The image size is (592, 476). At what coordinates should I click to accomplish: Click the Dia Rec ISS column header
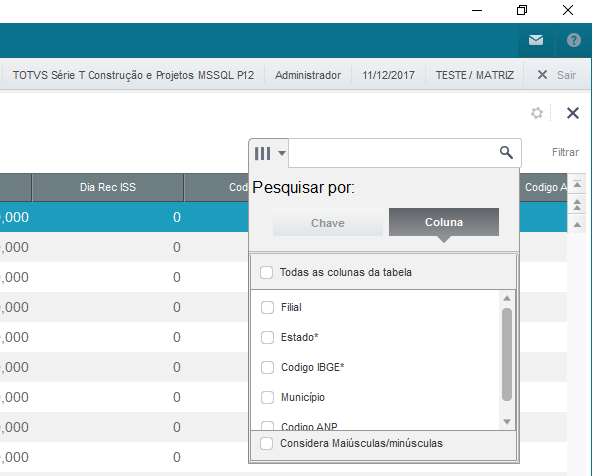[x=108, y=187]
